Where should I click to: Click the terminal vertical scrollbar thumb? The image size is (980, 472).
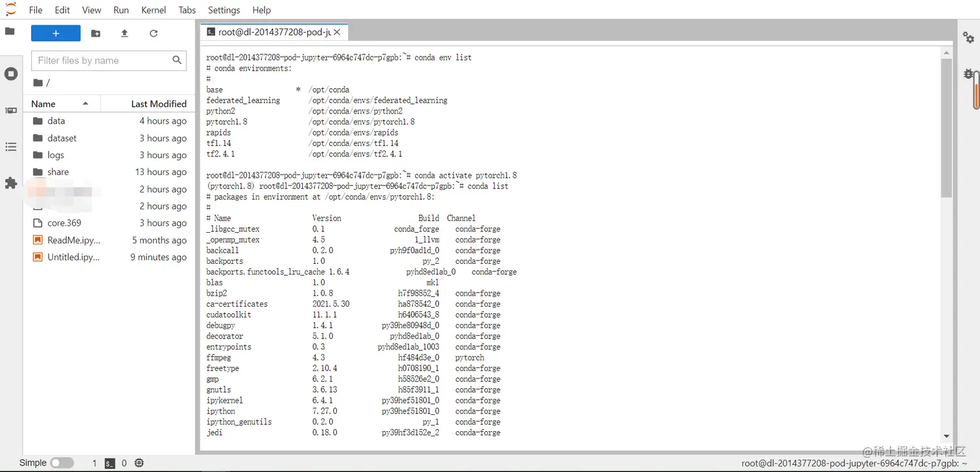(x=946, y=128)
